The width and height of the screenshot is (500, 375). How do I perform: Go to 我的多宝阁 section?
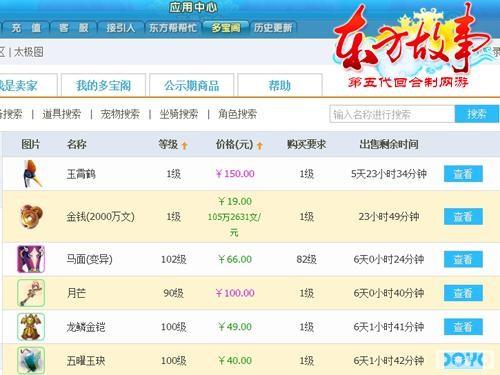click(103, 85)
